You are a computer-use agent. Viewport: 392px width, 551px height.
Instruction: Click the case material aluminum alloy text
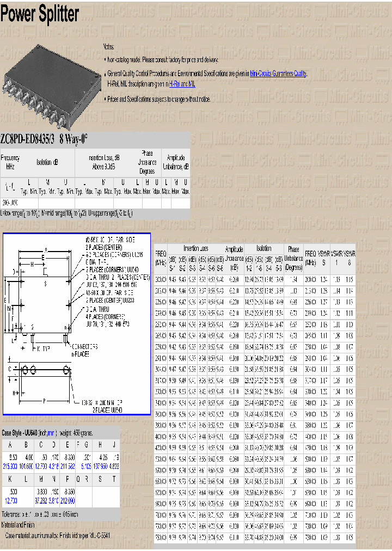58,536
